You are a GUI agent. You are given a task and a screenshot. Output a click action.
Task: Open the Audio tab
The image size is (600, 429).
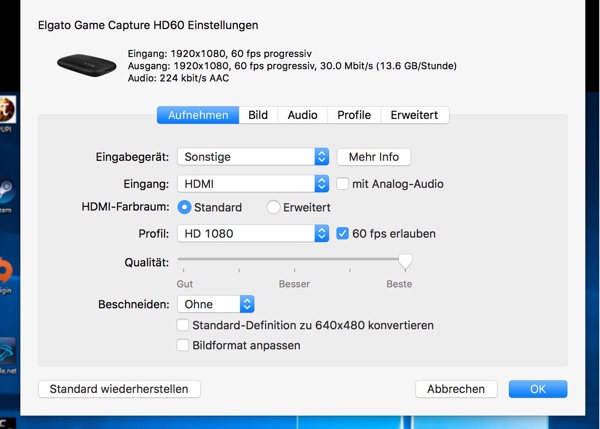(302, 115)
